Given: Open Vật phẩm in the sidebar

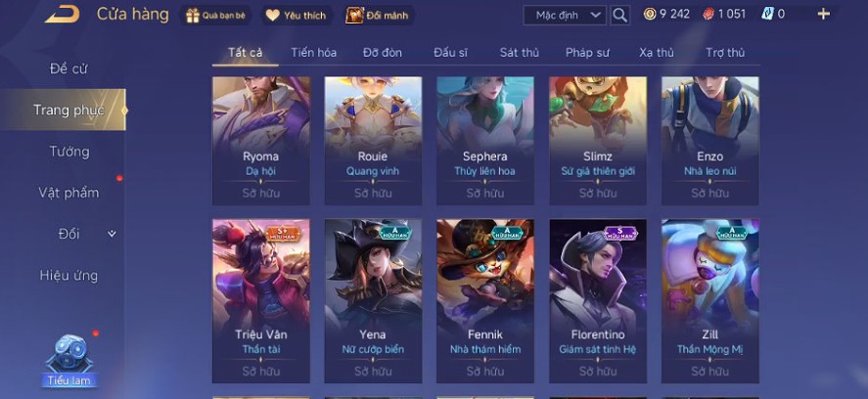Looking at the screenshot, I should (69, 193).
